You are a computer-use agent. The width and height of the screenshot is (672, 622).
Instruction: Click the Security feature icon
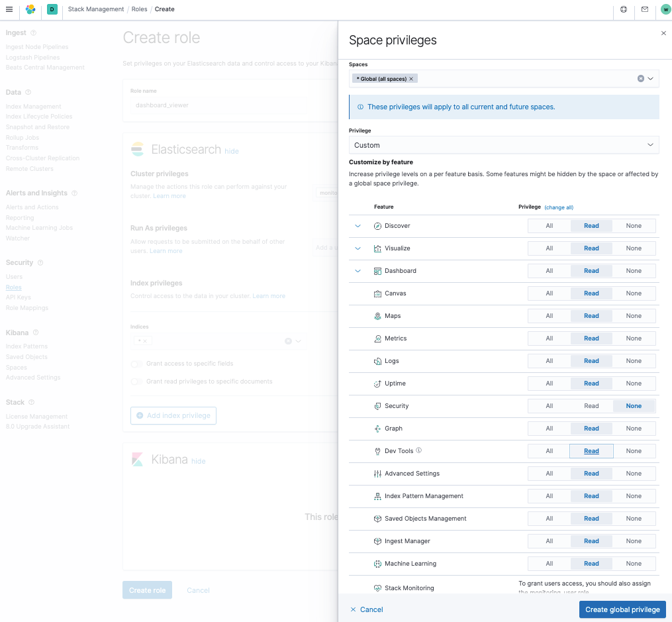click(377, 406)
